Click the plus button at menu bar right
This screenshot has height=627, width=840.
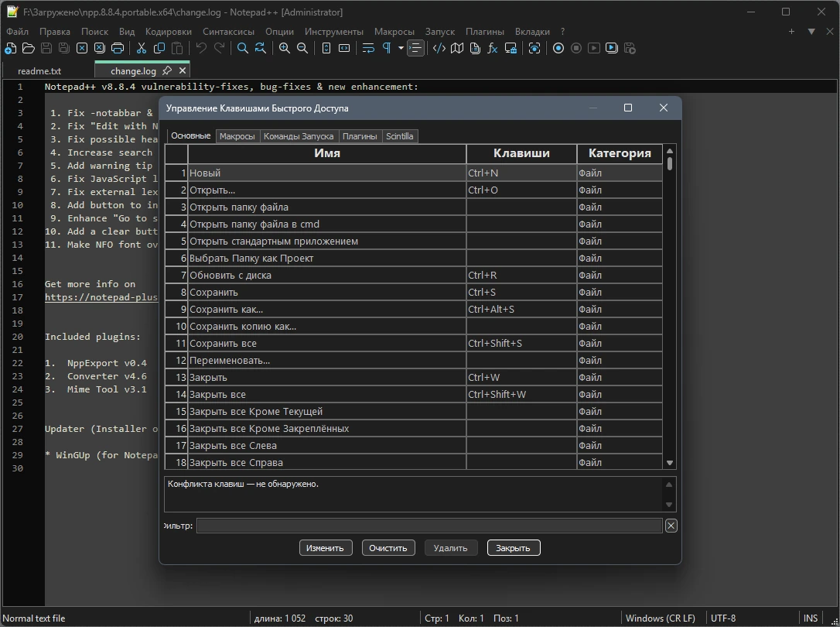pyautogui.click(x=791, y=32)
